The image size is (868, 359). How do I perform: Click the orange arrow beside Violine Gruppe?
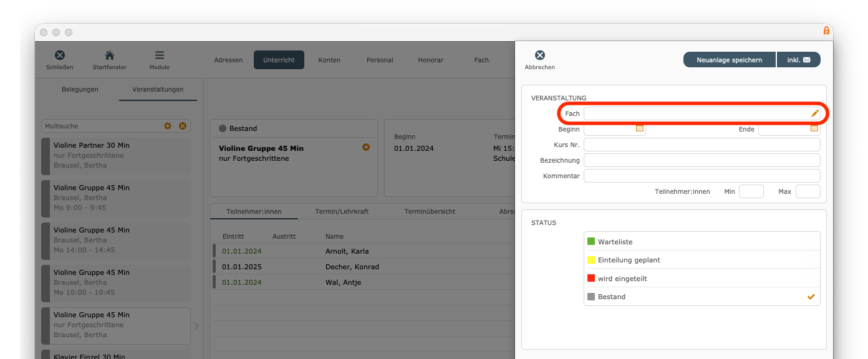tap(366, 147)
